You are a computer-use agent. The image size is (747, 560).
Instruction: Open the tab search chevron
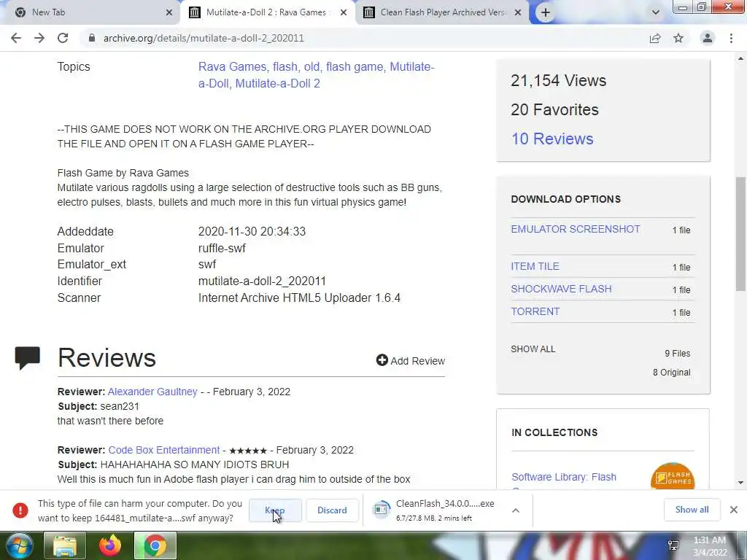(x=656, y=12)
